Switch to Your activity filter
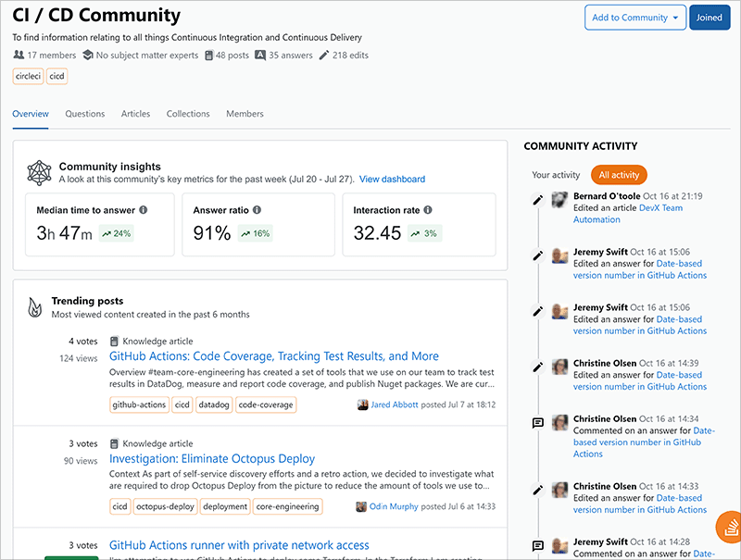This screenshot has width=741, height=560. coord(556,175)
